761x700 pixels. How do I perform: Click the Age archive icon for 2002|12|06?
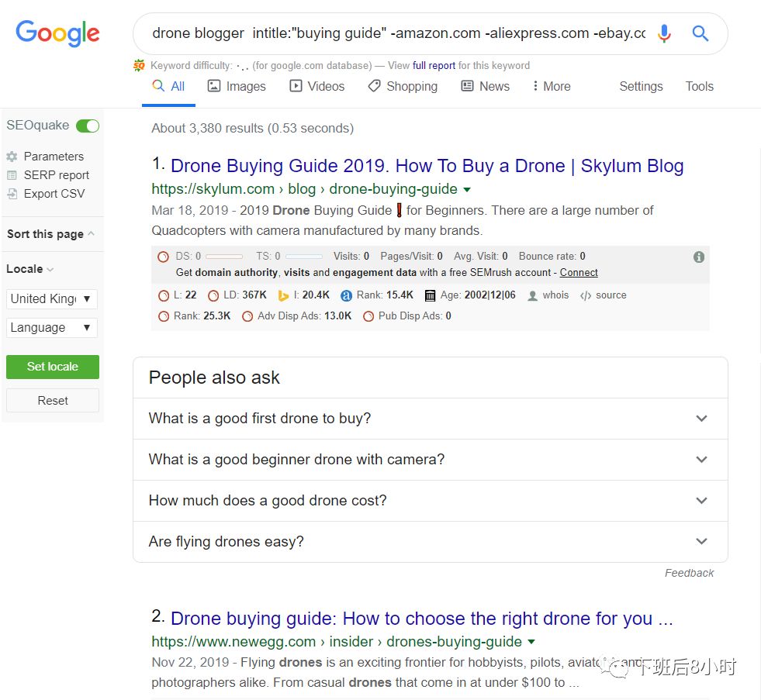coord(430,295)
